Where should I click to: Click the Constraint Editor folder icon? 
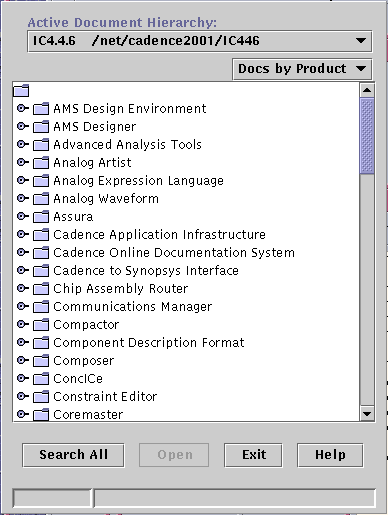point(41,397)
